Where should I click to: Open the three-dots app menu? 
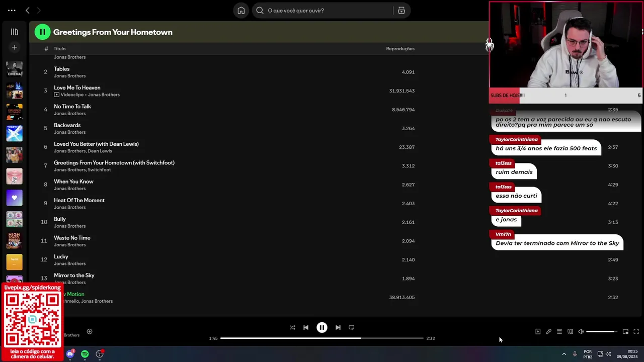[x=12, y=10]
